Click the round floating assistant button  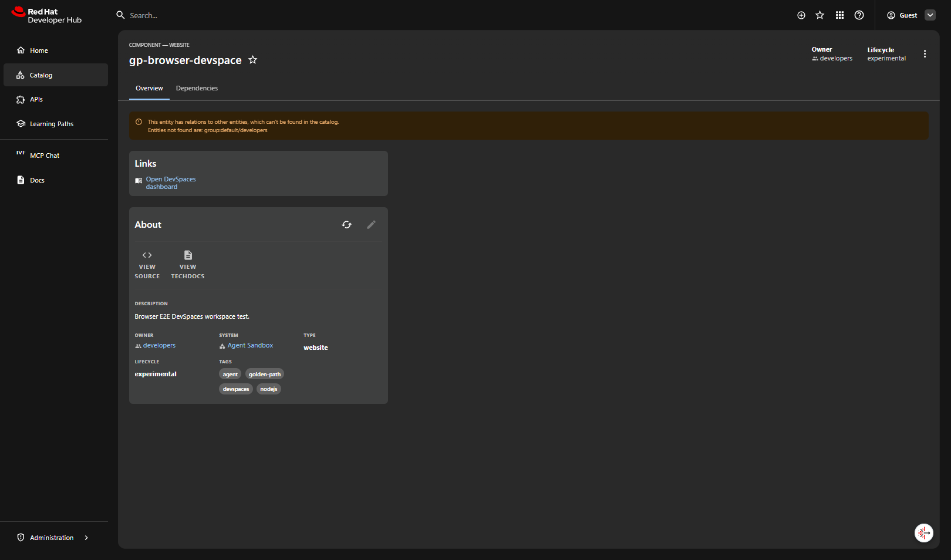click(x=924, y=533)
